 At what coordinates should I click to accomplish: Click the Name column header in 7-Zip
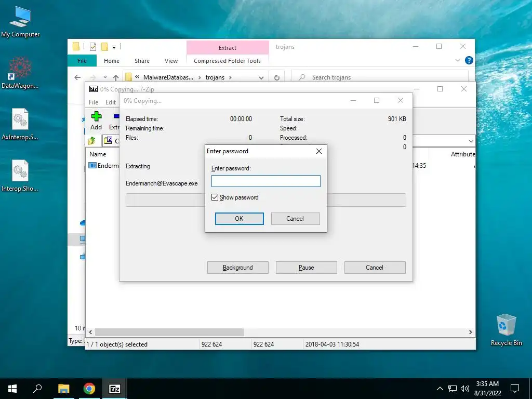pos(98,154)
